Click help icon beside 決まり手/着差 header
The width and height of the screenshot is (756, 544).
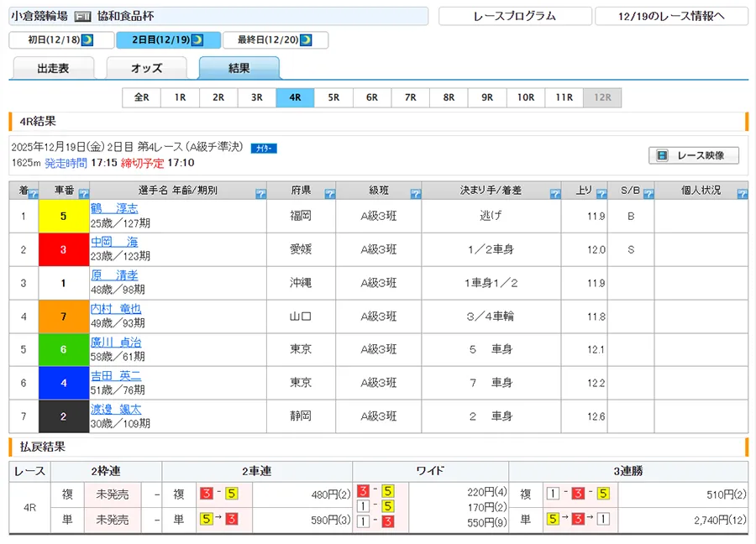click(555, 194)
